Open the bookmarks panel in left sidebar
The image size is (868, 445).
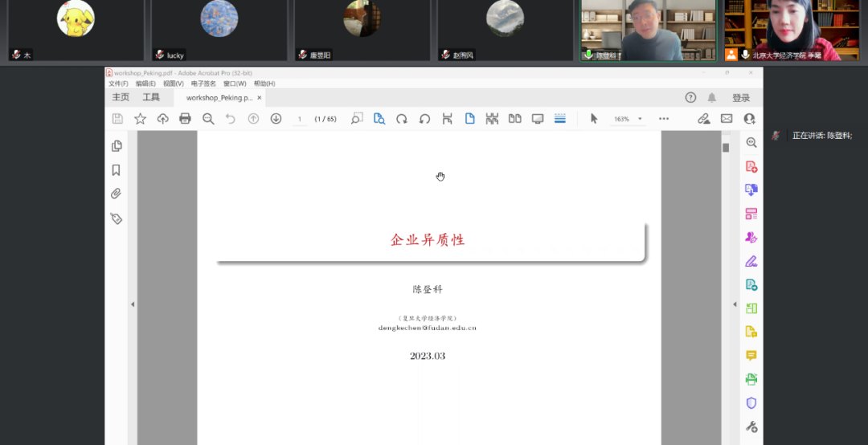[116, 170]
